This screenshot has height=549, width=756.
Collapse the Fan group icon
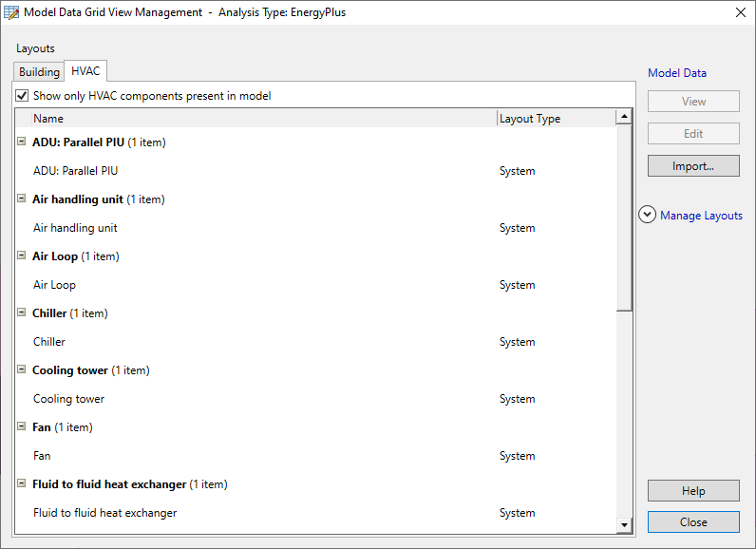[22, 427]
